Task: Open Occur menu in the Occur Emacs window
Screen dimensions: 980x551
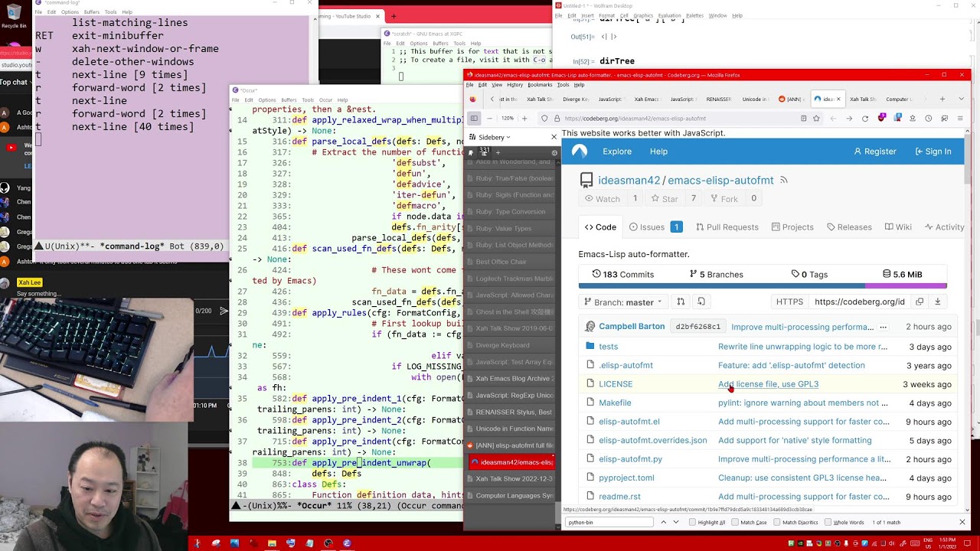Action: click(x=325, y=99)
